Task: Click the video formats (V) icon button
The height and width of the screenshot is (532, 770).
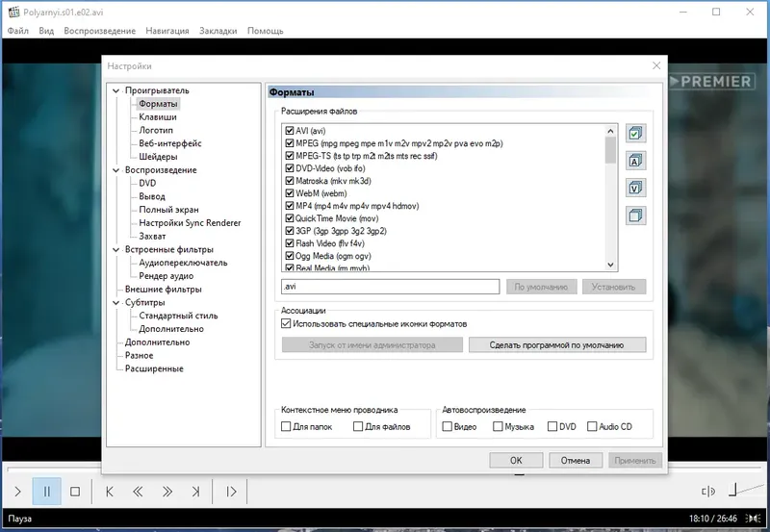Action: click(x=635, y=188)
